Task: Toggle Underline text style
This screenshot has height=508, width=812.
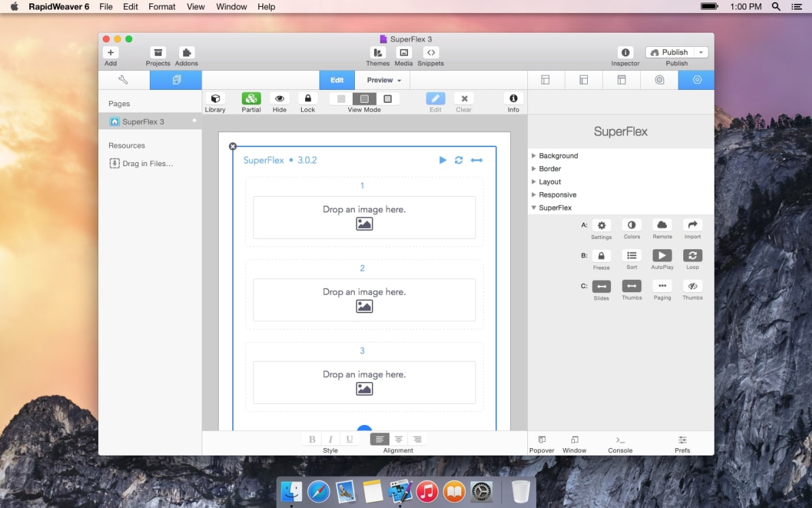Action: coord(349,439)
